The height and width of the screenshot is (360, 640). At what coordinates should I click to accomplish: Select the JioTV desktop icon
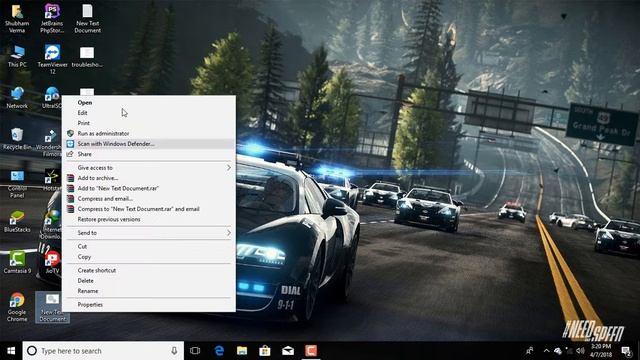pyautogui.click(x=52, y=262)
